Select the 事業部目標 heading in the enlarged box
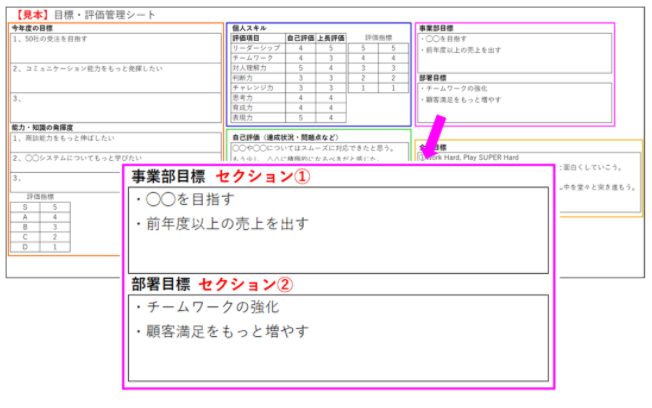 coord(167,176)
